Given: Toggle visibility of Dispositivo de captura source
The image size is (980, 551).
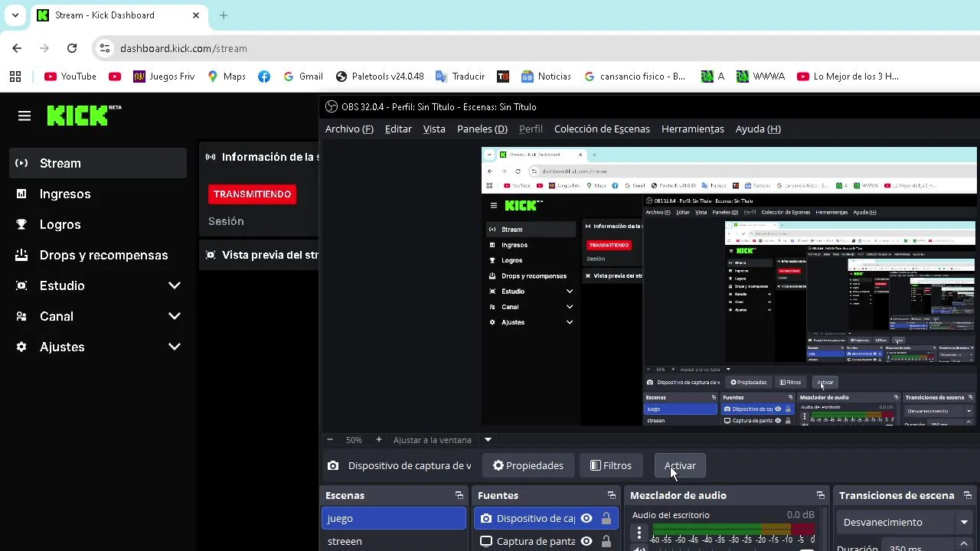Looking at the screenshot, I should pyautogui.click(x=586, y=518).
